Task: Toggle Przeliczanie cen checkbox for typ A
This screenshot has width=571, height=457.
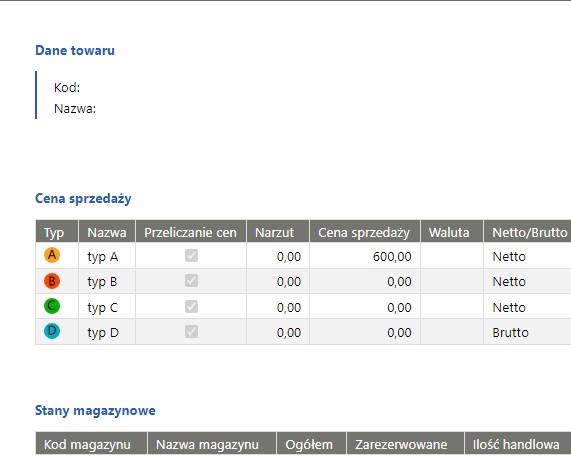Action: (191, 256)
